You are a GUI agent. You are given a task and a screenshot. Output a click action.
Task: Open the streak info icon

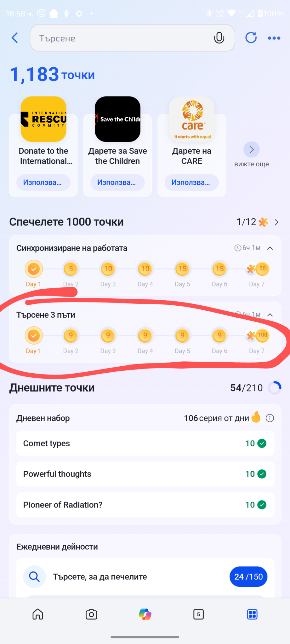coord(270,418)
